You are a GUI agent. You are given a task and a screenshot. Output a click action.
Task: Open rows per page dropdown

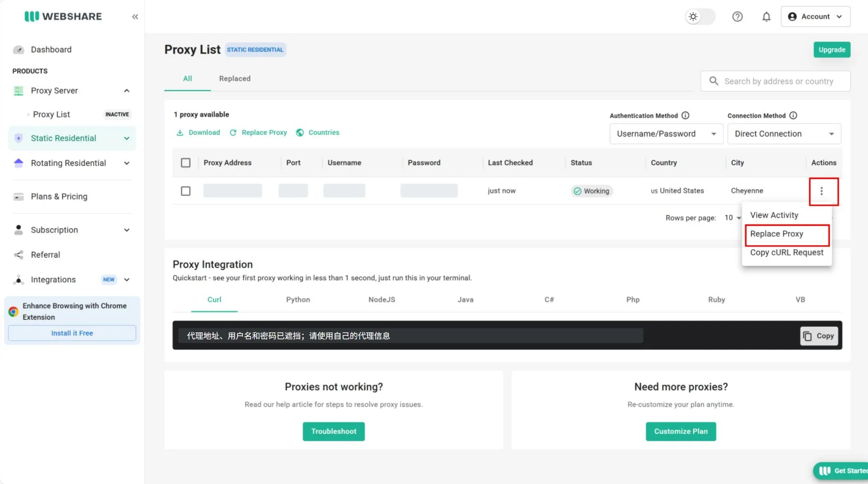pyautogui.click(x=733, y=218)
